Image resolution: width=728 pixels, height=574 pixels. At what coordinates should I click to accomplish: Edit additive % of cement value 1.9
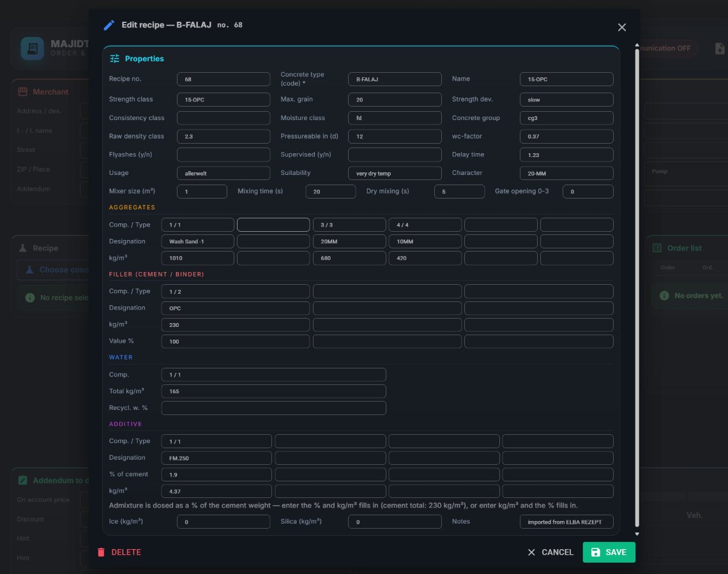tap(216, 474)
